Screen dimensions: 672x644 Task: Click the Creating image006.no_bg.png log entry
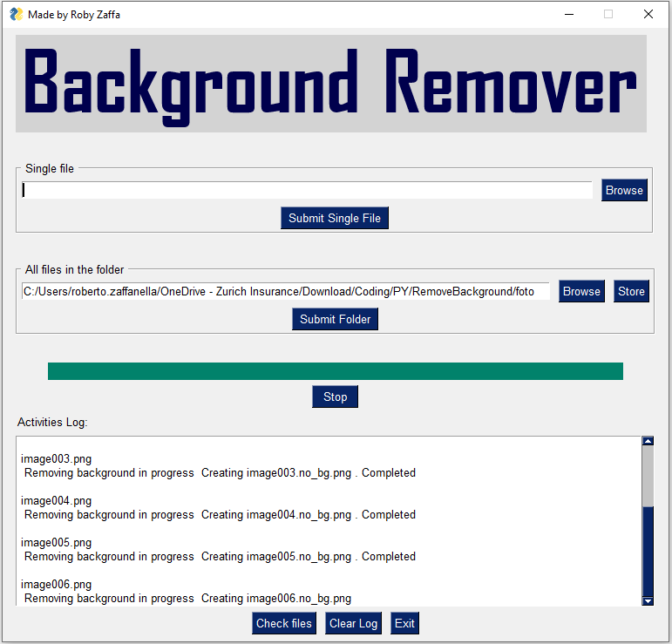click(x=187, y=598)
